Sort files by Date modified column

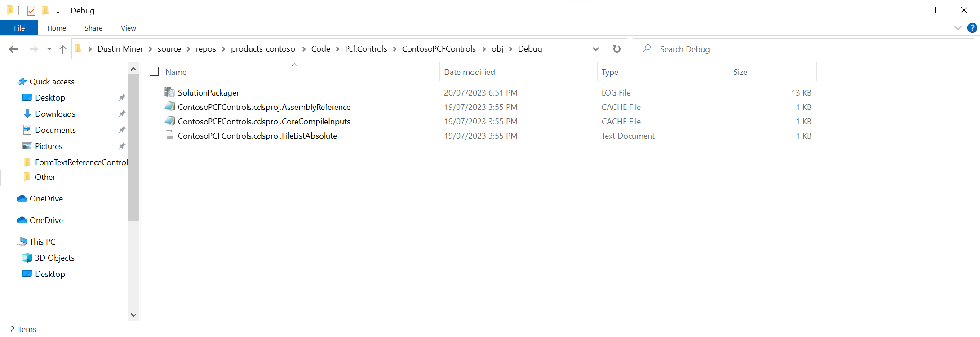[469, 72]
